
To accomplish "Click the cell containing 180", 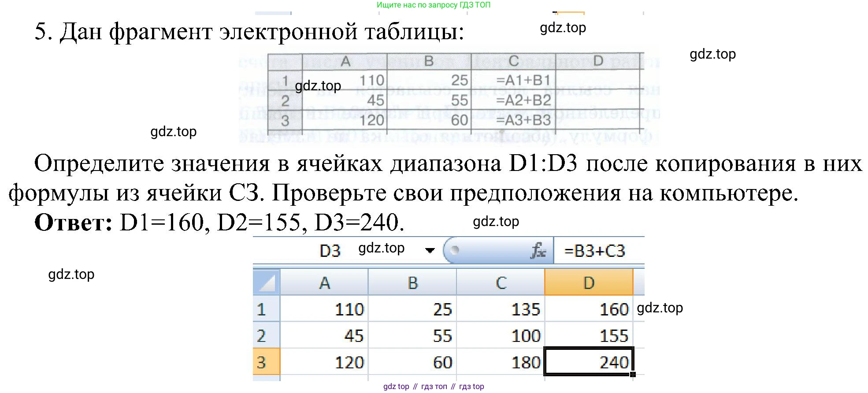I will [501, 362].
